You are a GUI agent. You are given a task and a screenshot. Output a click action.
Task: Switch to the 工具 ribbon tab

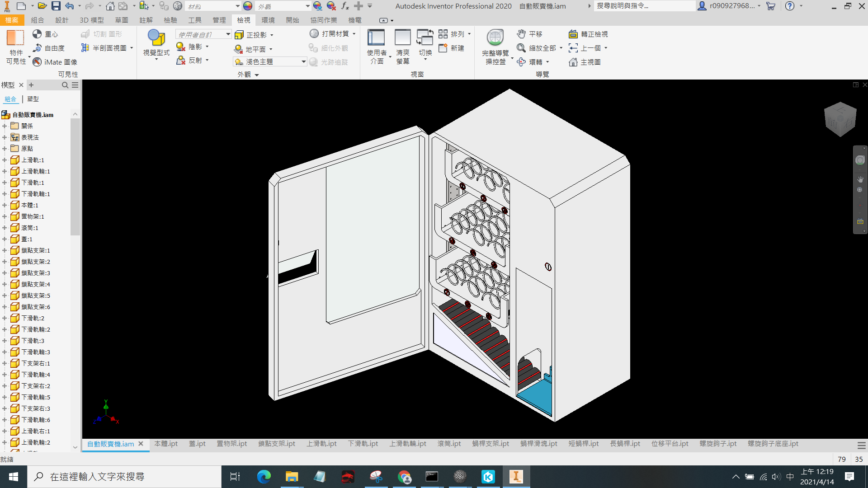195,20
